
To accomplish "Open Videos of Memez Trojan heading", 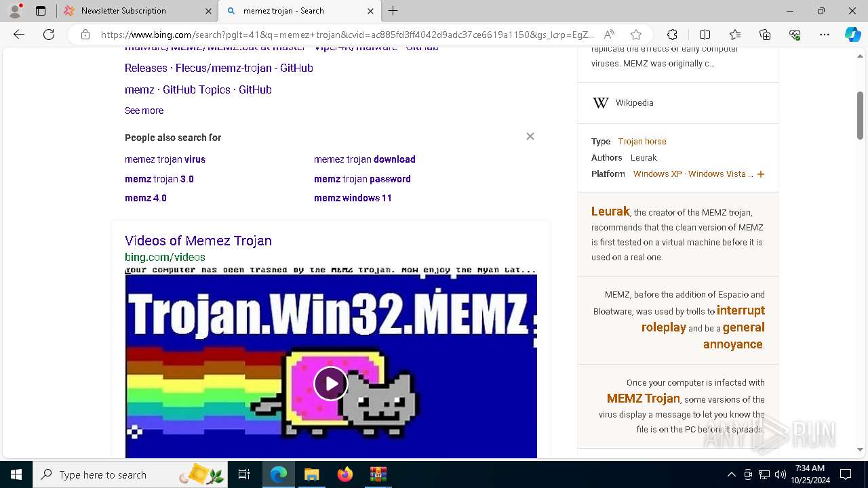I will click(198, 241).
